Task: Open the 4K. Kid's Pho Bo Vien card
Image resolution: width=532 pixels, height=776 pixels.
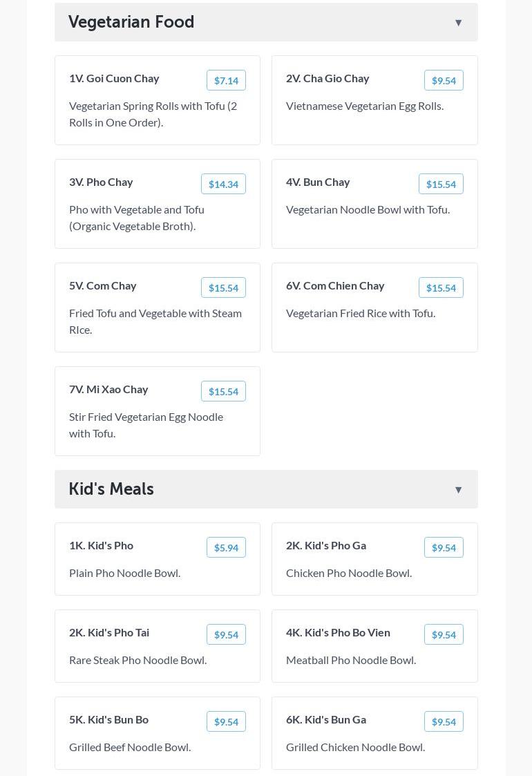Action: (374, 646)
